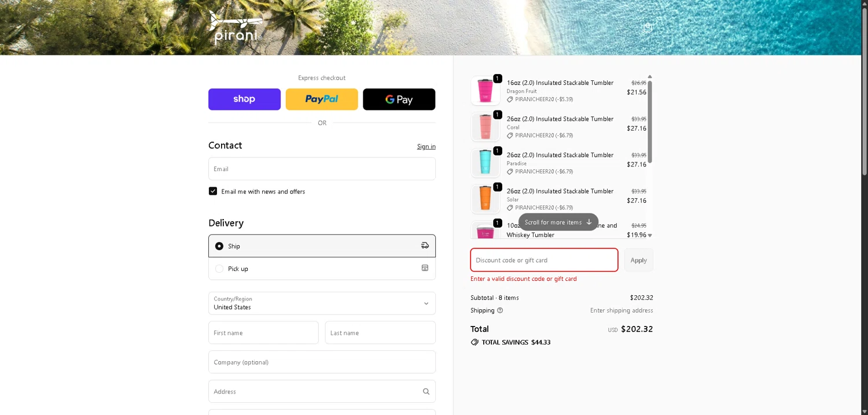Click the Paradise variant label
Image resolution: width=868 pixels, height=415 pixels.
point(517,164)
